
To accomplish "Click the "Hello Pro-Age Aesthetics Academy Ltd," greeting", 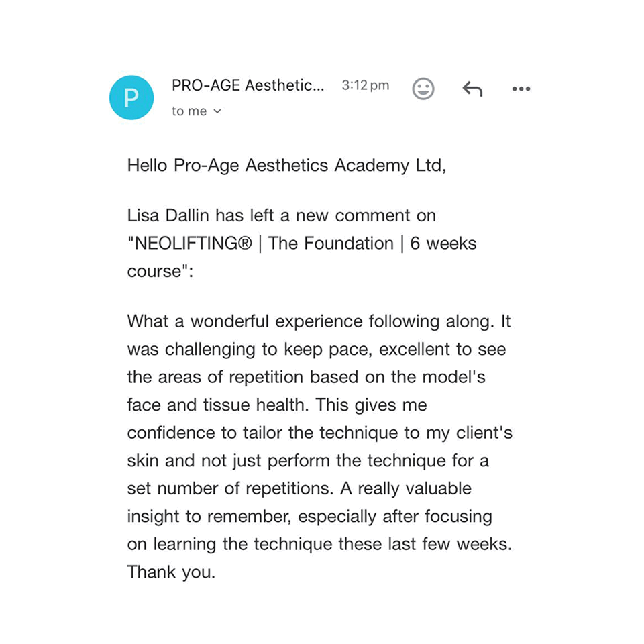I will pyautogui.click(x=286, y=166).
